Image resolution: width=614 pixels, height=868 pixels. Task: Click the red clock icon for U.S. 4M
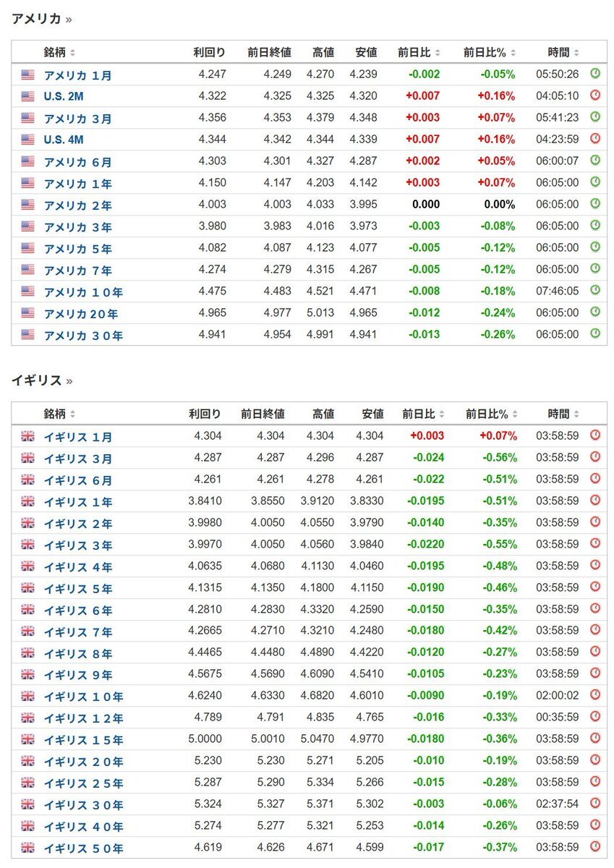point(595,139)
